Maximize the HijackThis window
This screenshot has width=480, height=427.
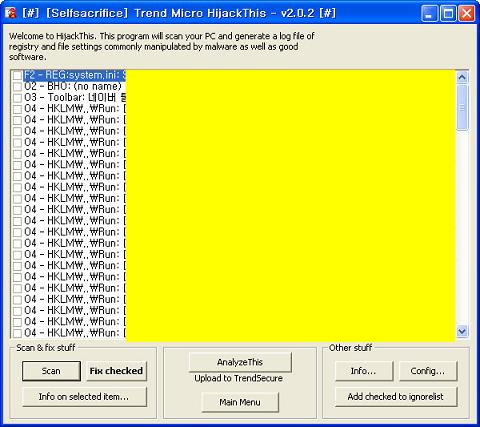coord(448,14)
